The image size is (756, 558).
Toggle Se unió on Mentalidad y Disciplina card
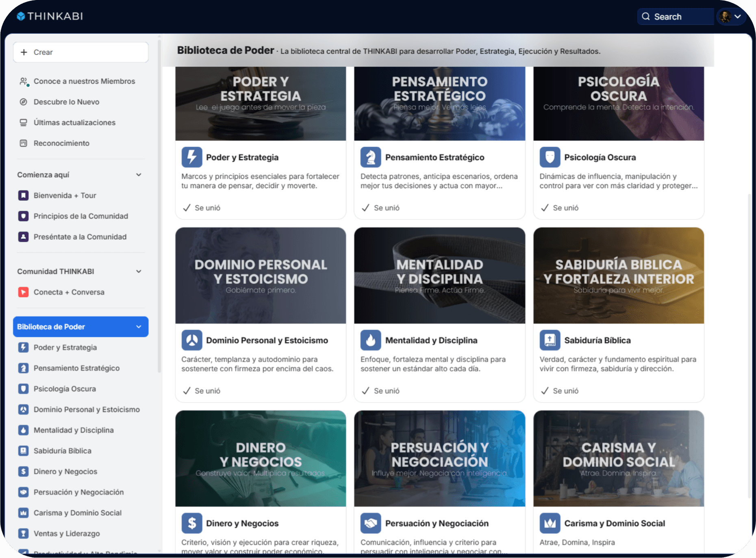(x=381, y=391)
